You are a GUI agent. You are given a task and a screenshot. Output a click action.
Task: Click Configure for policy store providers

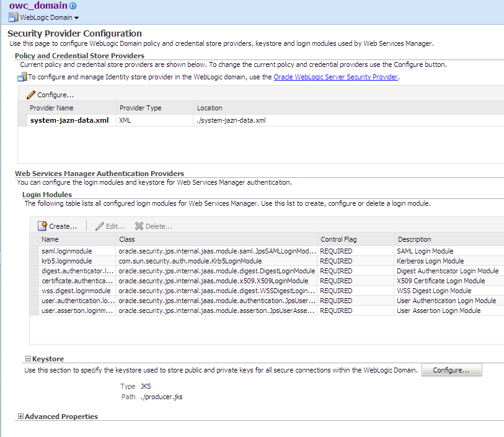click(x=50, y=95)
